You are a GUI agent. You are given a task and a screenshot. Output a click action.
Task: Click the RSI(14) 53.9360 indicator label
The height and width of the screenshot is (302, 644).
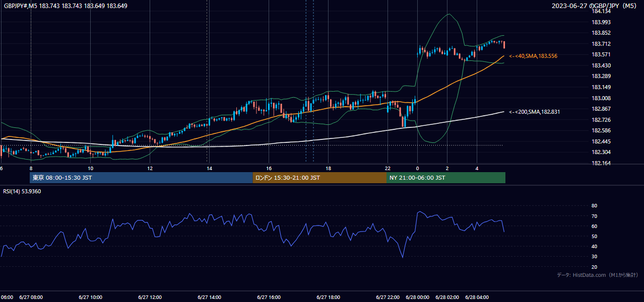coord(22,191)
